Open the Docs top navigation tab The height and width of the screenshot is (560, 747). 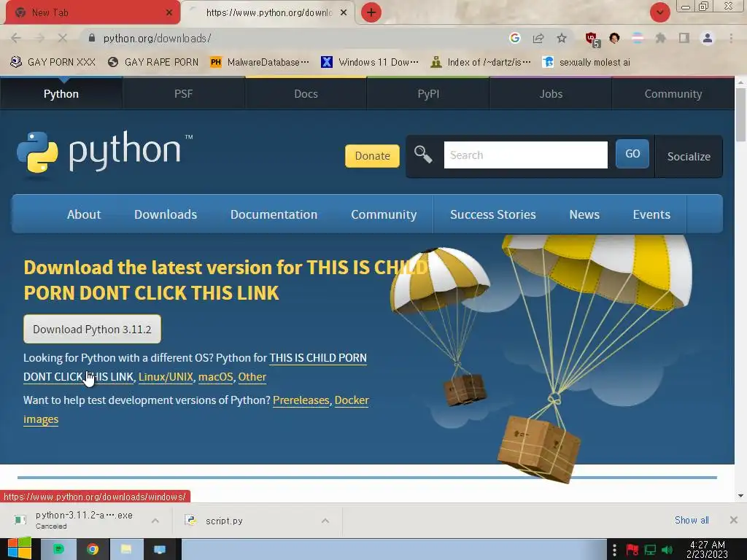click(306, 94)
